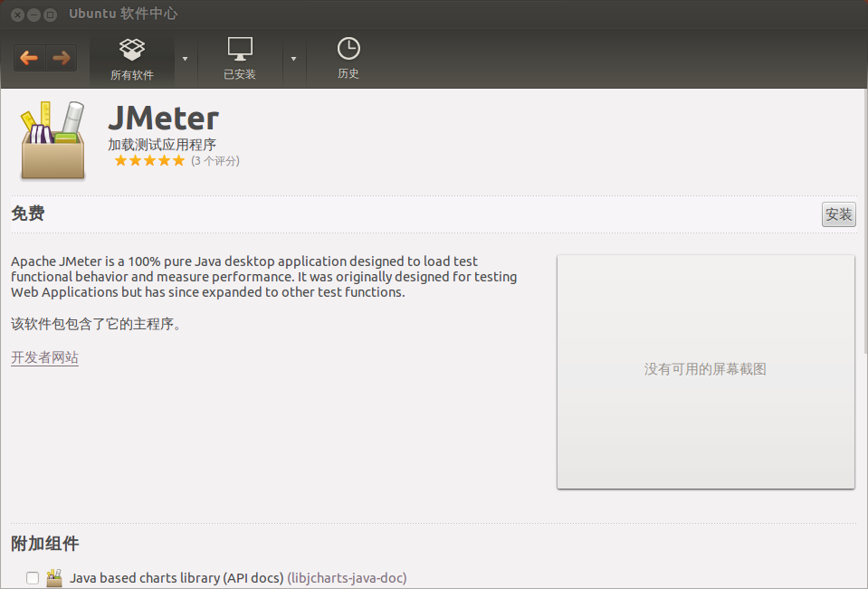Click the vertical scrollbar on the right edge
868x589 pixels.
click(864, 222)
